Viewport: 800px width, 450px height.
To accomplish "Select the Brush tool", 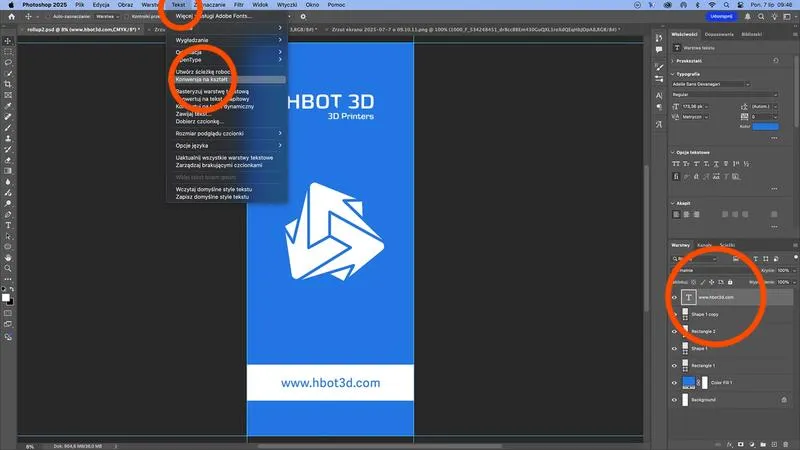I will (8, 128).
